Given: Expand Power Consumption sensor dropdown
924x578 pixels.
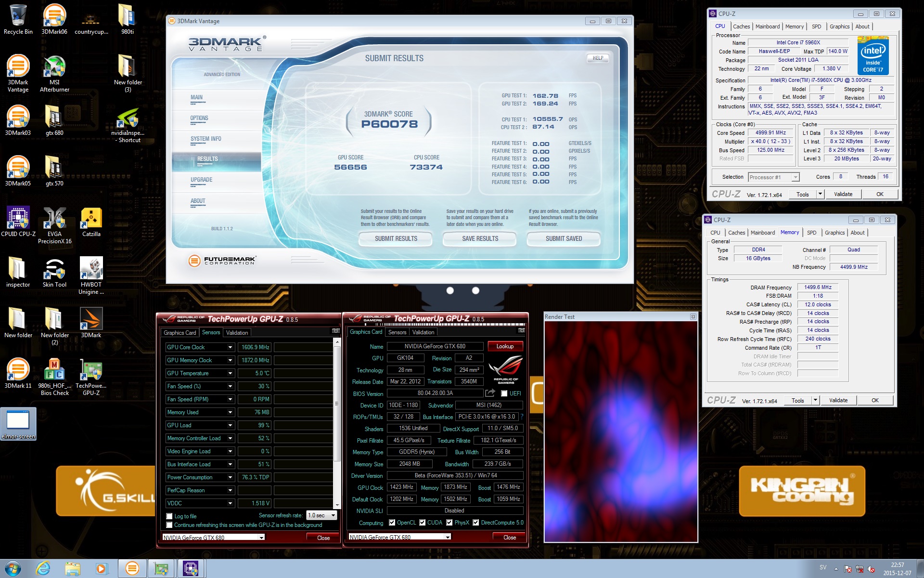Looking at the screenshot, I should pos(230,477).
